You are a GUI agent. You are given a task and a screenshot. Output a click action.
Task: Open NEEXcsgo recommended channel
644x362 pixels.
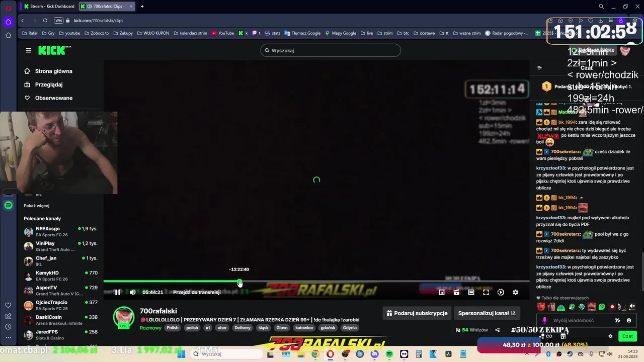click(x=60, y=232)
